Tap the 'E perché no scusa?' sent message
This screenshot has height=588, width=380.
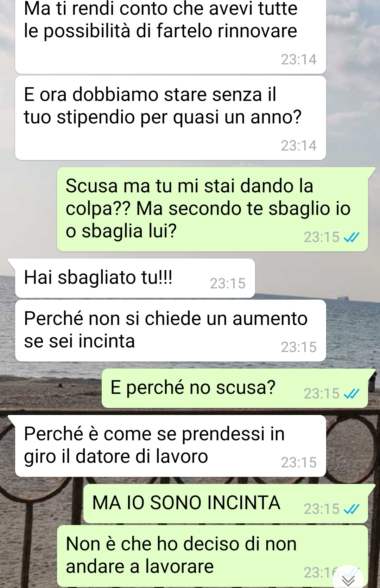pos(235,388)
